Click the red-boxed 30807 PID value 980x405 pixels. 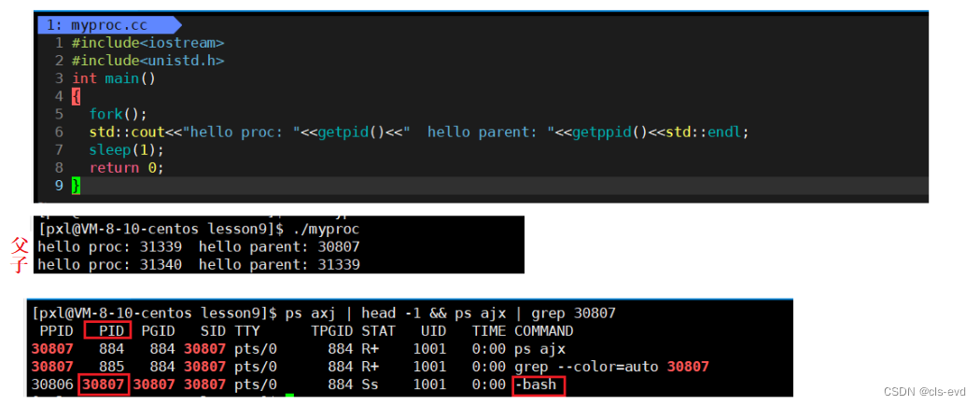coord(103,384)
